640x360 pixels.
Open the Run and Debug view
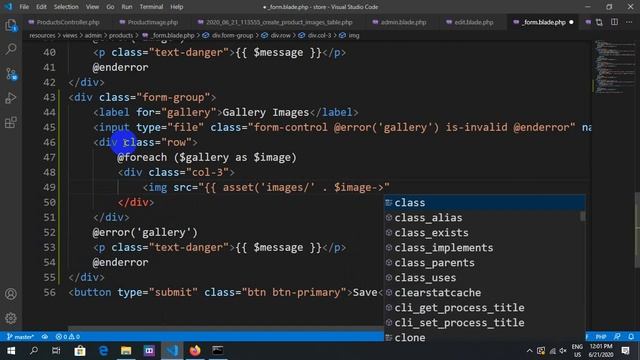(11, 98)
